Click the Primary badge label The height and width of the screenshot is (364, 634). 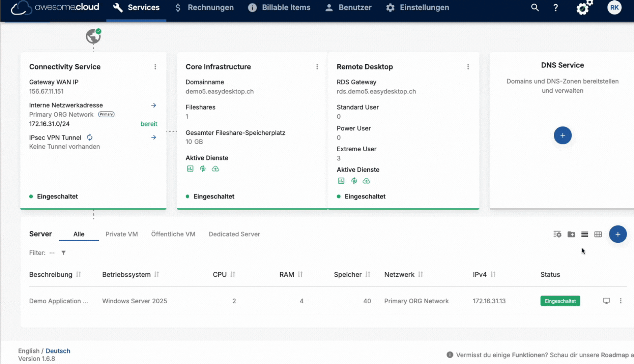[106, 114]
